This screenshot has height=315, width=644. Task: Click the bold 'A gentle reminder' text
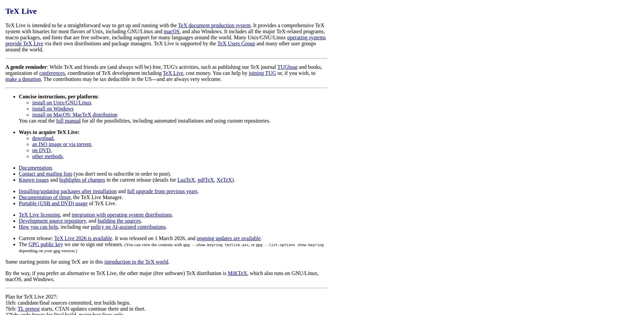point(26,67)
